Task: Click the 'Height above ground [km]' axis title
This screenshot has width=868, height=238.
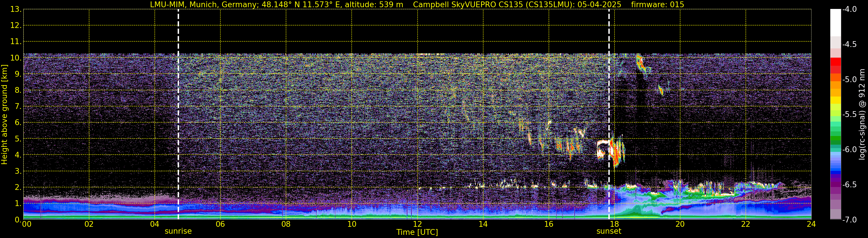Action: [x=4, y=115]
